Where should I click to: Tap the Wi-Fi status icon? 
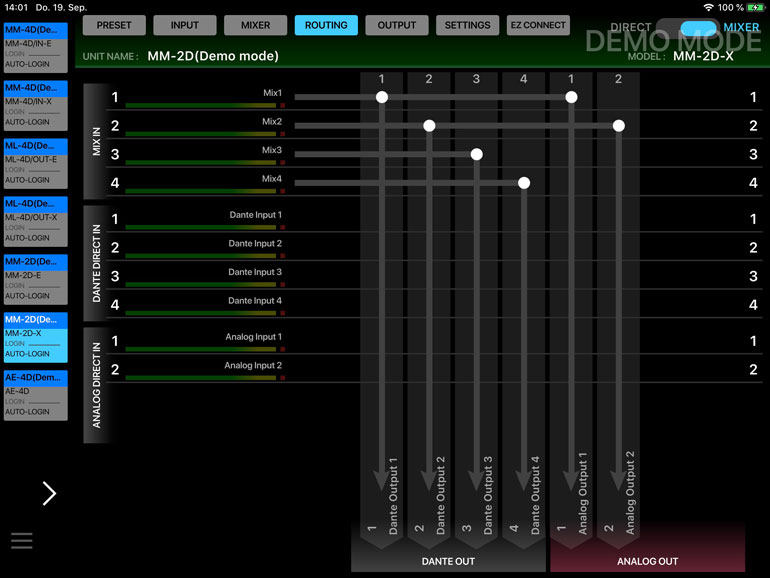pos(708,7)
